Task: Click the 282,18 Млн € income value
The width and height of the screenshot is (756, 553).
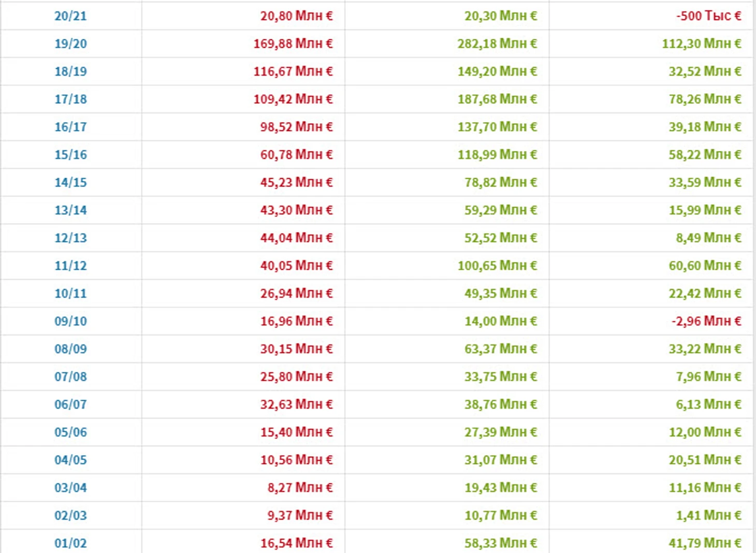Action: [x=497, y=44]
